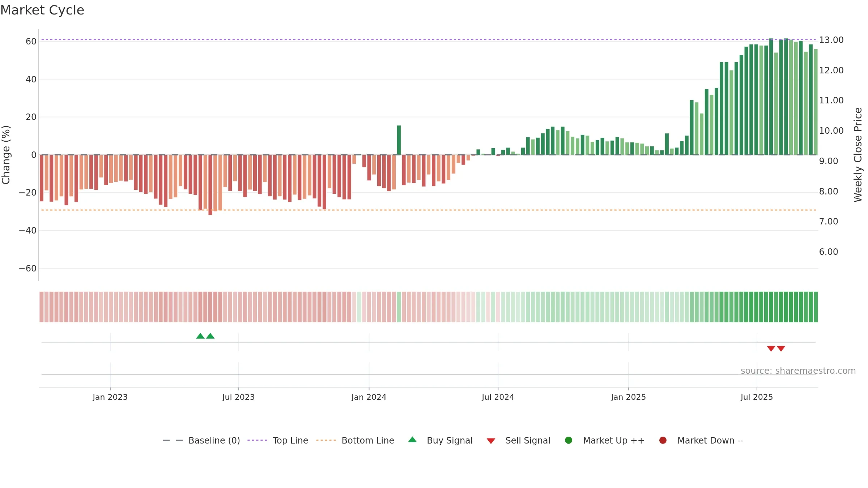Toggle the Market Up ++ legend entry

point(604,440)
